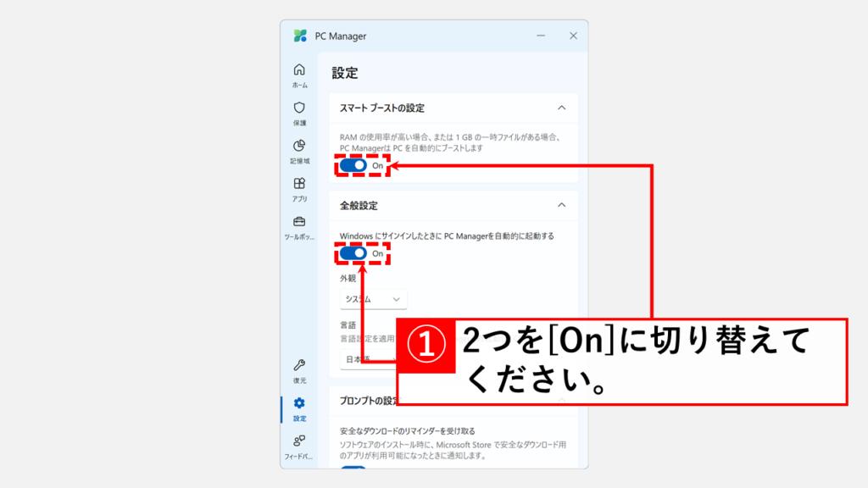
Task: Open the 言語 日本語 dropdown
Action: tap(368, 359)
